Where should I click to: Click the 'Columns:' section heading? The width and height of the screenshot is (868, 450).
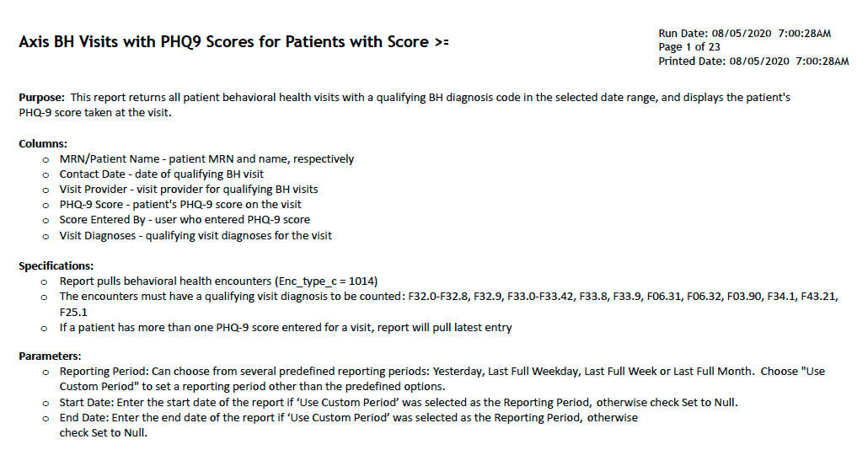[43, 144]
